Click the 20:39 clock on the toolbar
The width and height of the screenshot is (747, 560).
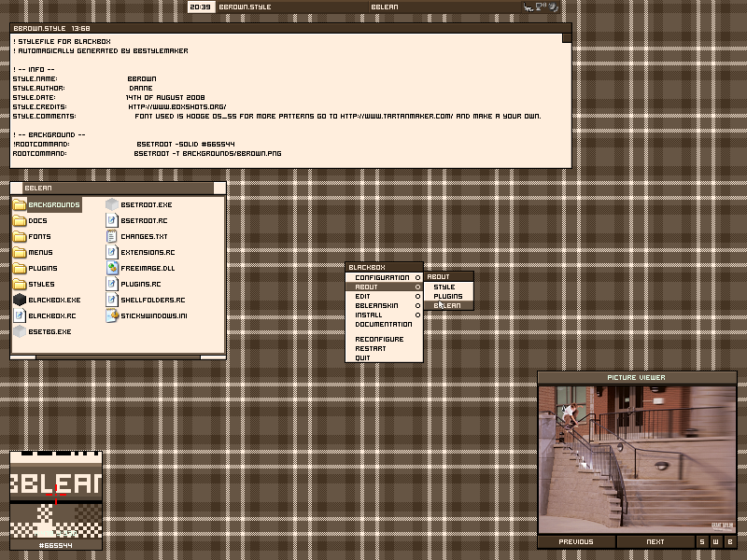(x=200, y=7)
